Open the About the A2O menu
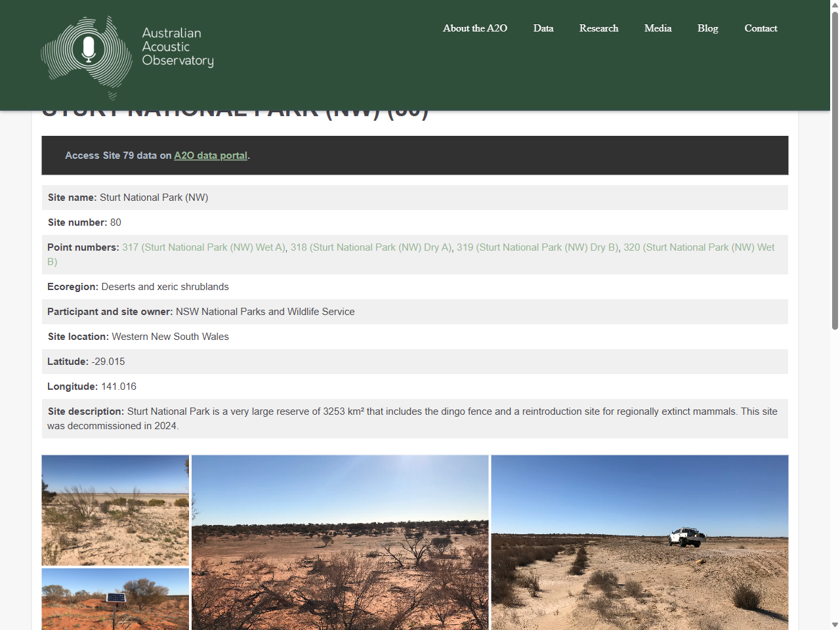 (x=474, y=28)
